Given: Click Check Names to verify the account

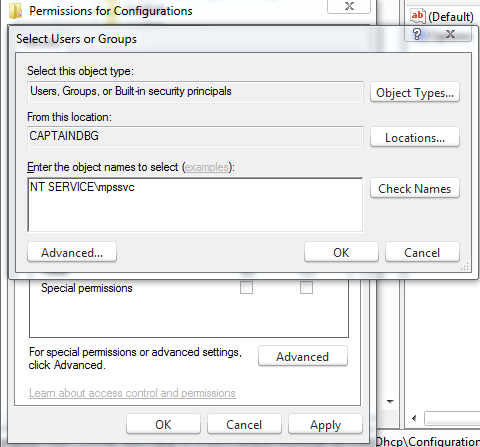Looking at the screenshot, I should [x=415, y=188].
